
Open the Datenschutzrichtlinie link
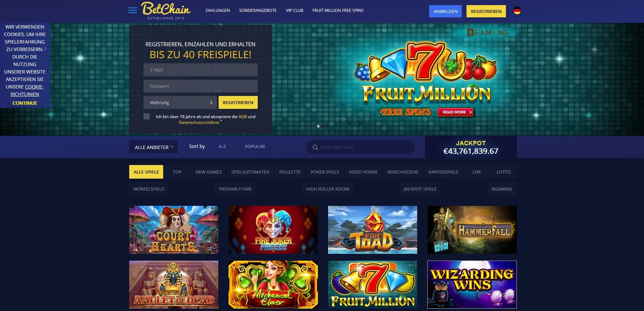click(199, 122)
